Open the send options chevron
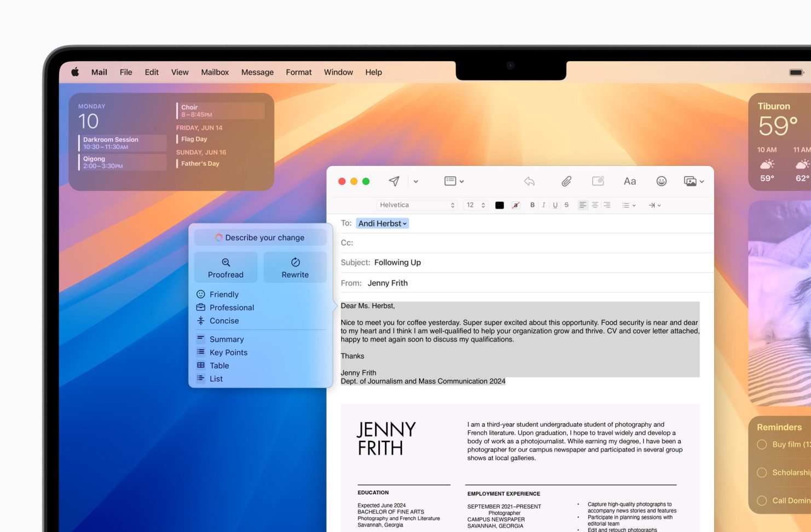 coord(416,182)
